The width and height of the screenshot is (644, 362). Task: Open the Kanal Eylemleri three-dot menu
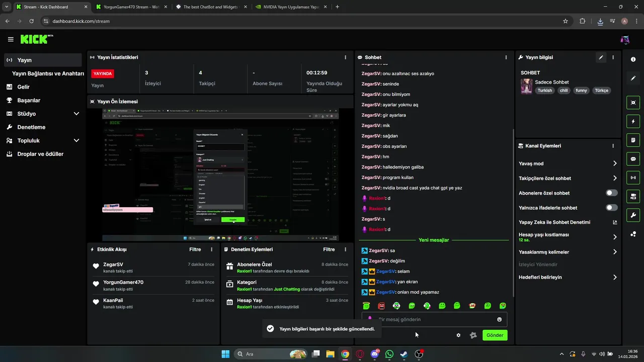point(613,146)
